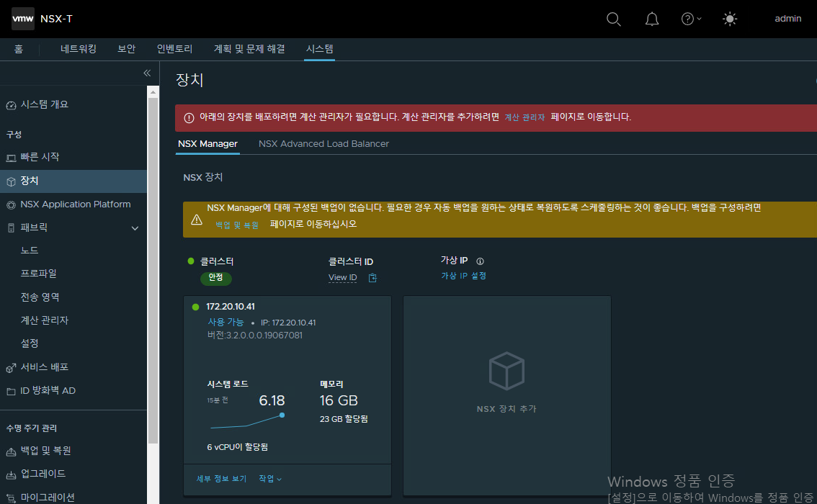
Task: Open 설정 under 패브릭
Action: tap(30, 343)
